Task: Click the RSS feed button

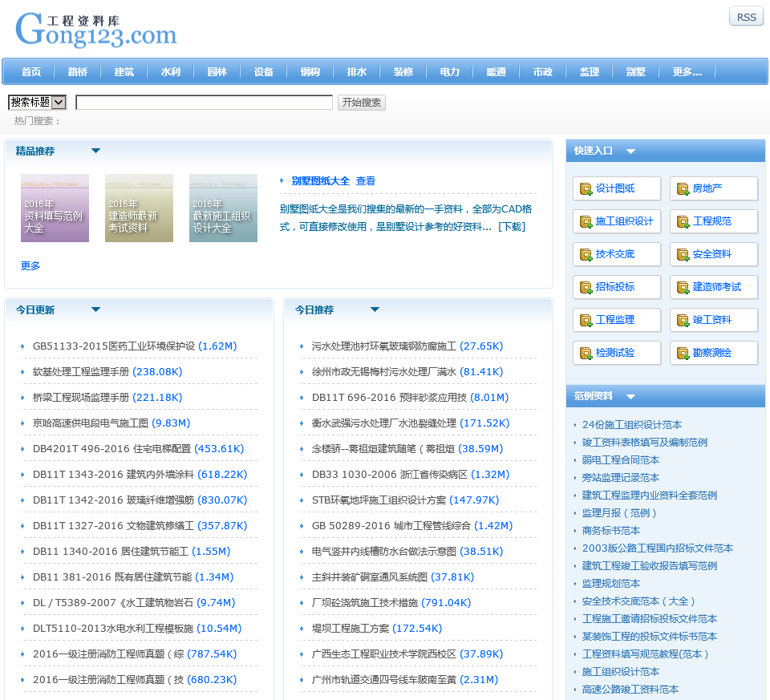Action: pyautogui.click(x=746, y=17)
